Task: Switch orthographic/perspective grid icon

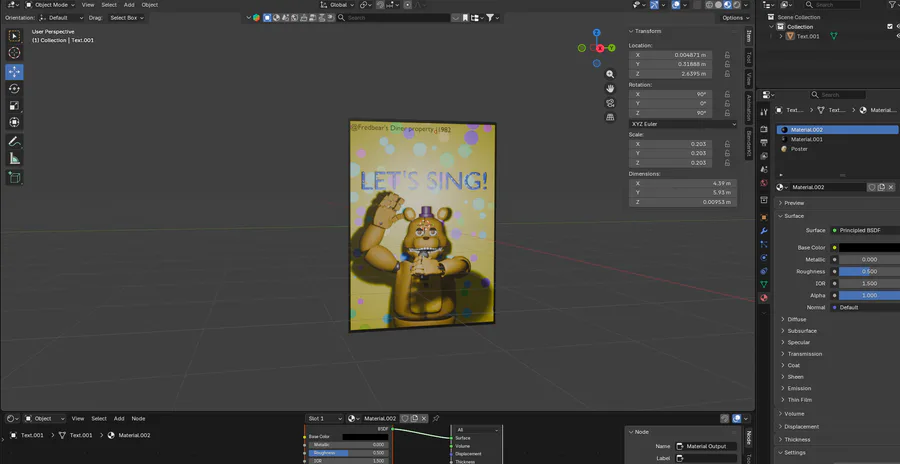Action: point(610,117)
